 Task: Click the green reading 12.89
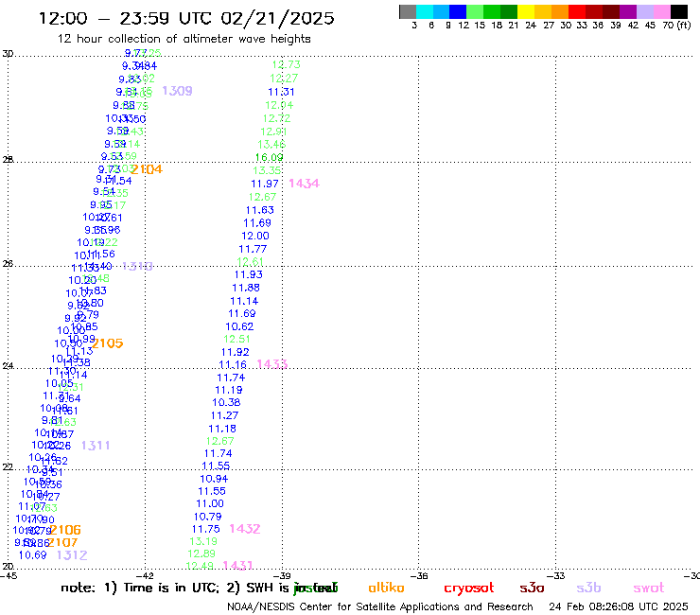(x=201, y=554)
